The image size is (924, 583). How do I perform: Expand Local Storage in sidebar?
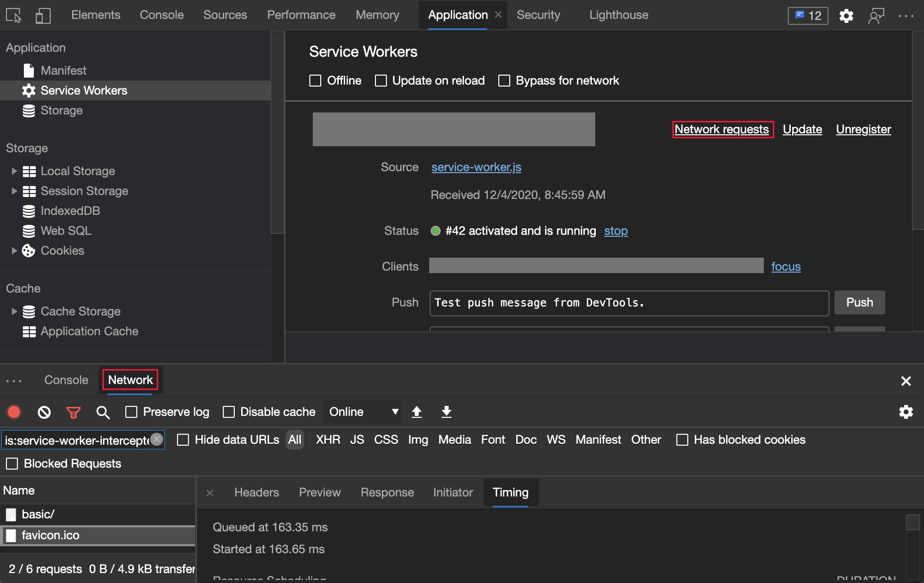(13, 171)
